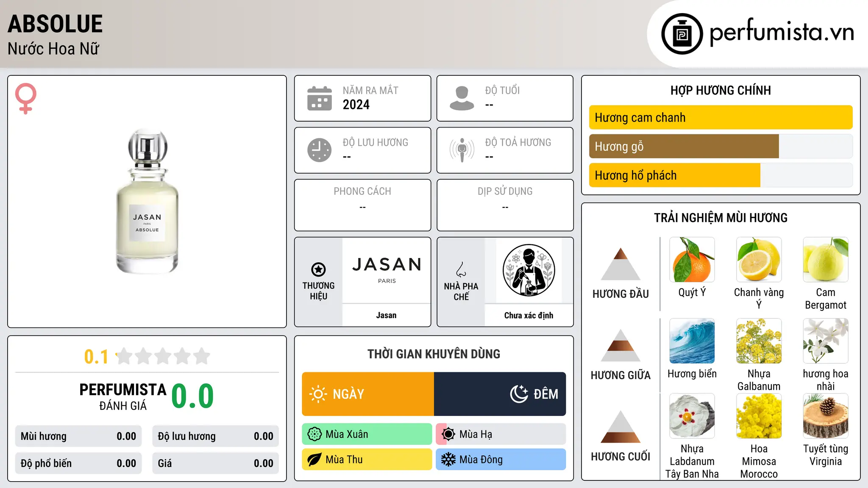Select the Đêm time segment
The height and width of the screenshot is (488, 868).
pos(500,394)
